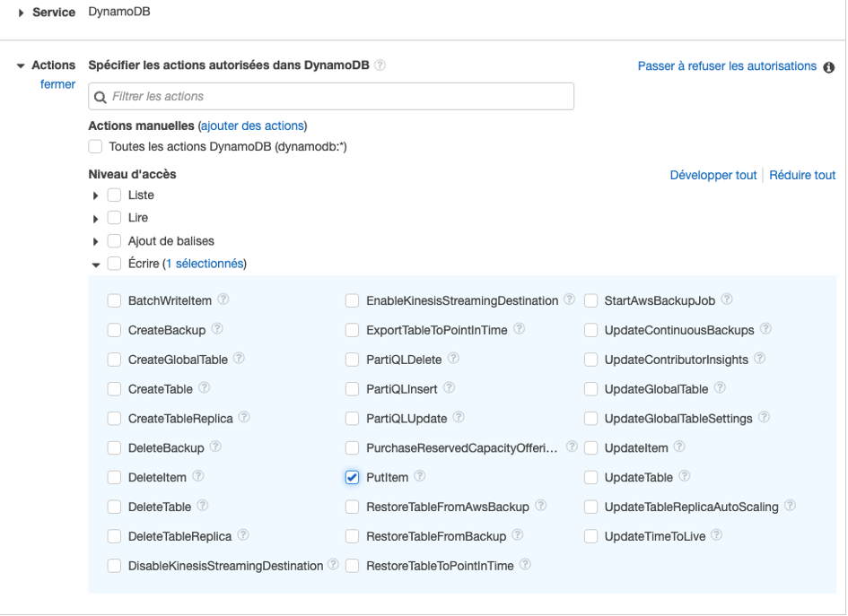The width and height of the screenshot is (848, 616).
Task: Open help icon beside UpdateTimeToLive
Action: tap(717, 535)
